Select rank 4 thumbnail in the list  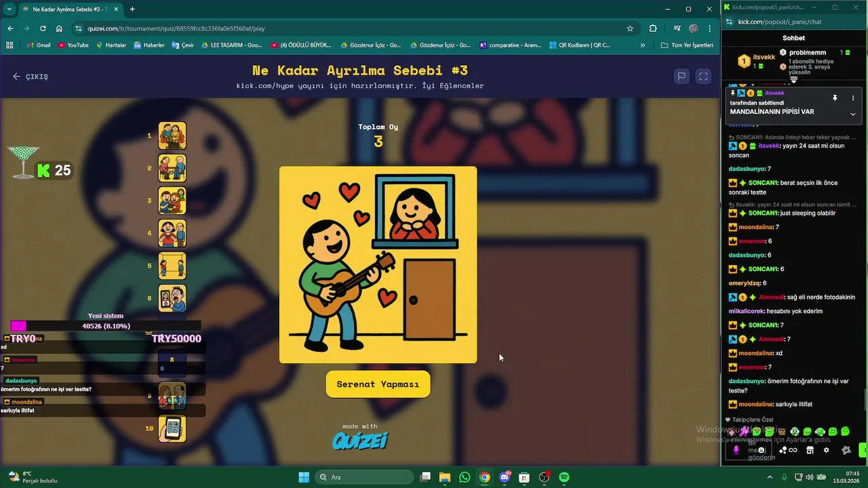tap(172, 233)
